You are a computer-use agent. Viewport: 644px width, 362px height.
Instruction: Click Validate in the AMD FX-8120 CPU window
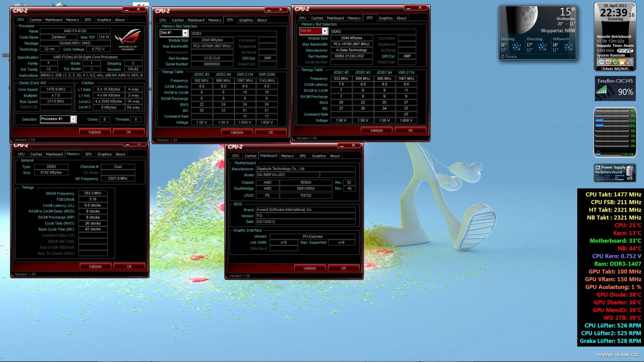[95, 132]
